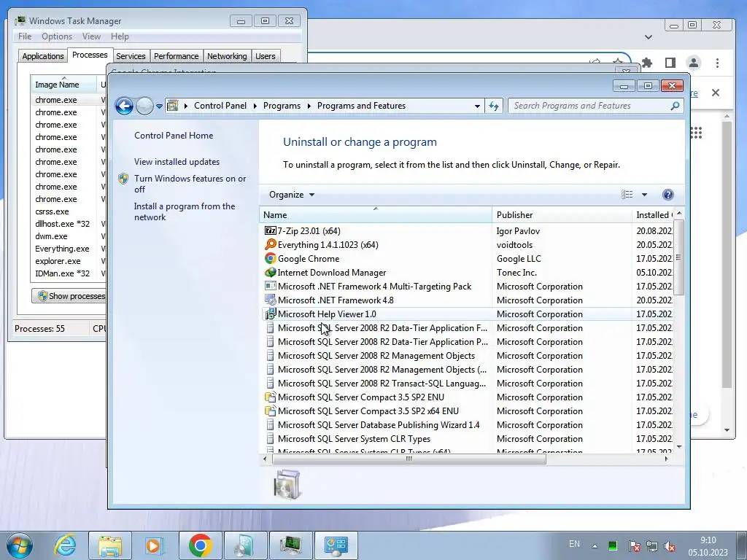Click the search magnifier in Programs search box
The height and width of the screenshot is (560, 747).
tap(675, 106)
